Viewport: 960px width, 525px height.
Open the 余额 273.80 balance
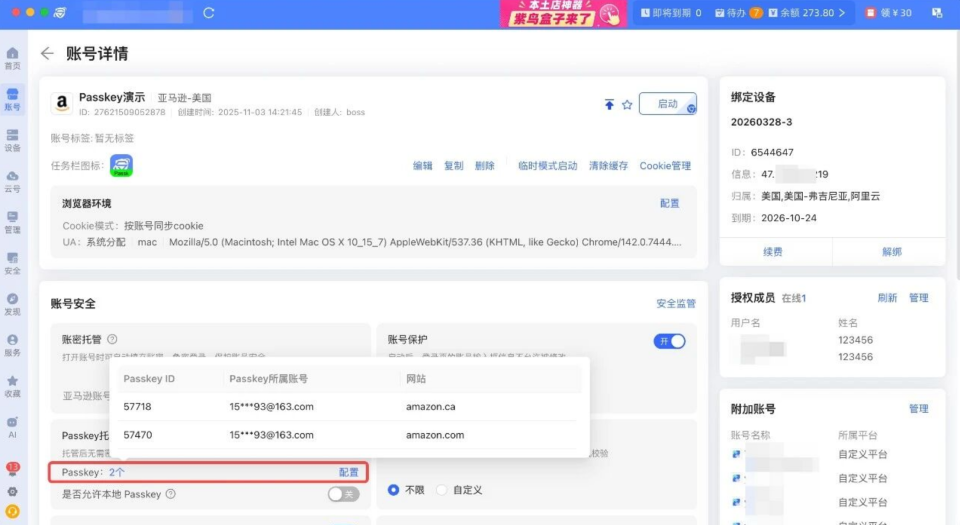click(806, 12)
